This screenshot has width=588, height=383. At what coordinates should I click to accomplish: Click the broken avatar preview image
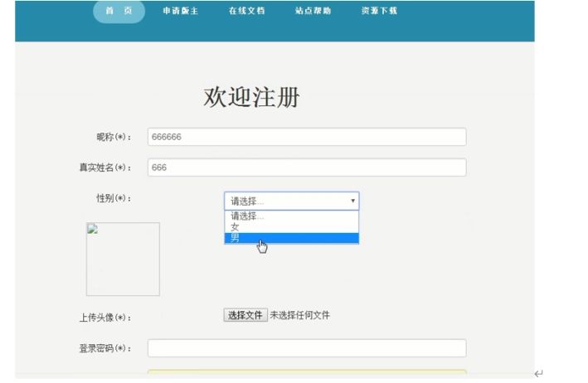click(123, 259)
